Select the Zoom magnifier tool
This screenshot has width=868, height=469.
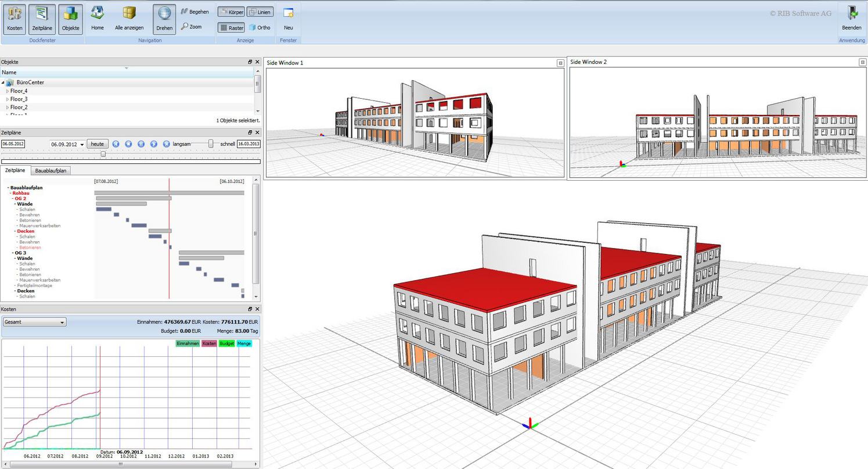[192, 27]
